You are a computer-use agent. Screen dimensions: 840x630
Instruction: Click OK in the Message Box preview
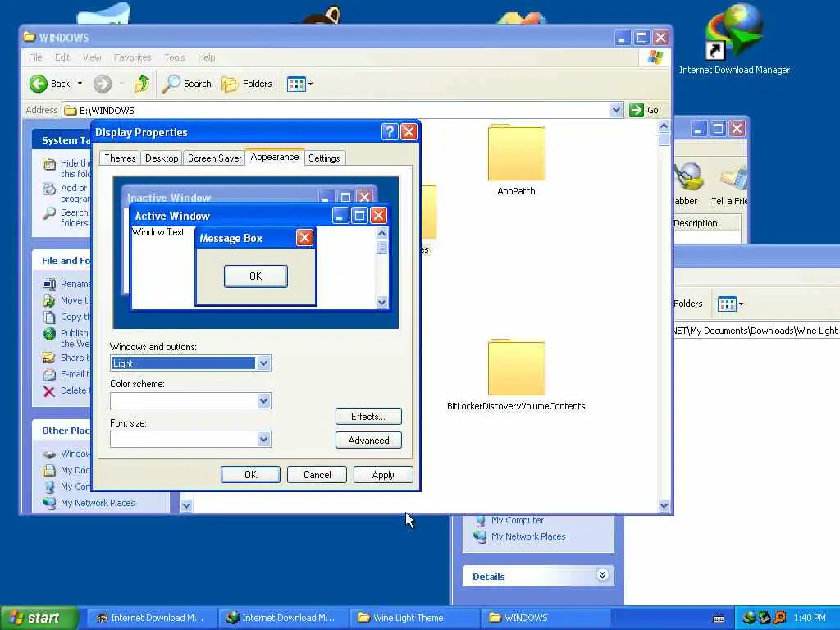[x=256, y=276]
